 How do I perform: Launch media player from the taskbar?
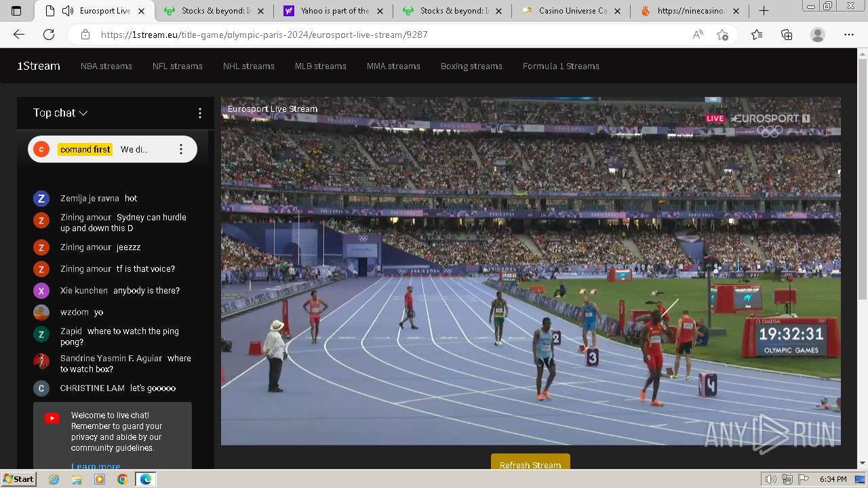pyautogui.click(x=100, y=479)
